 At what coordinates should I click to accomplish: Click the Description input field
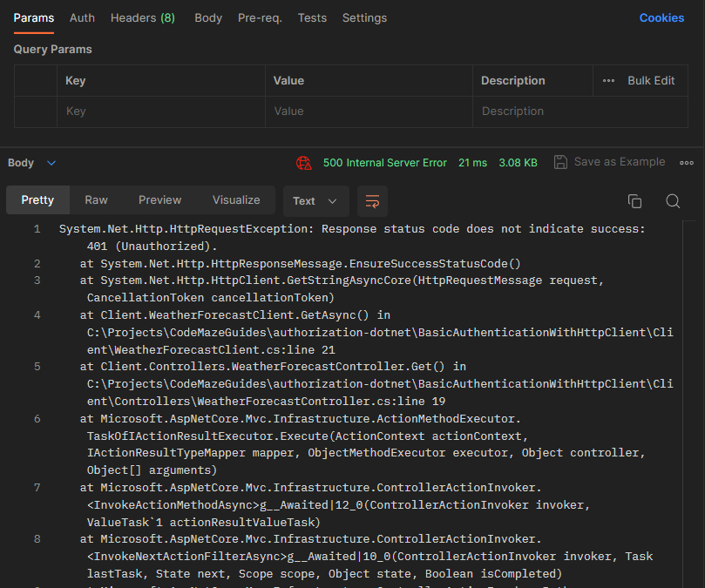[x=532, y=112]
